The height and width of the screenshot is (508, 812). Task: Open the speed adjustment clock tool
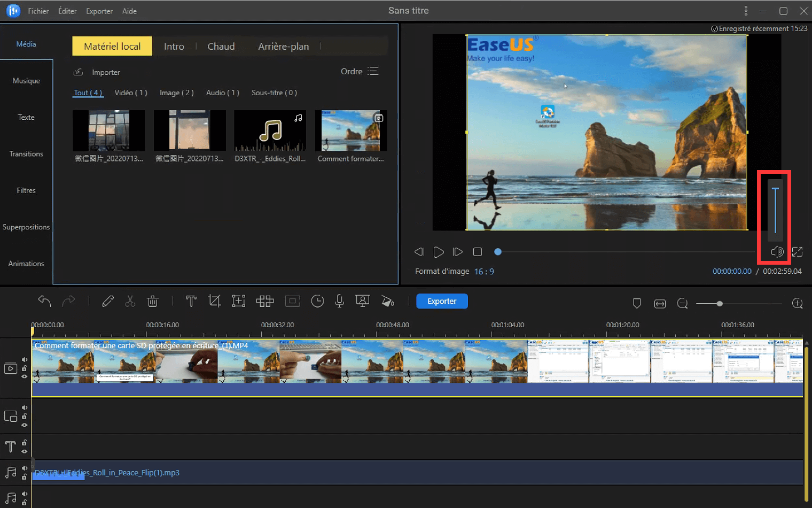tap(317, 301)
